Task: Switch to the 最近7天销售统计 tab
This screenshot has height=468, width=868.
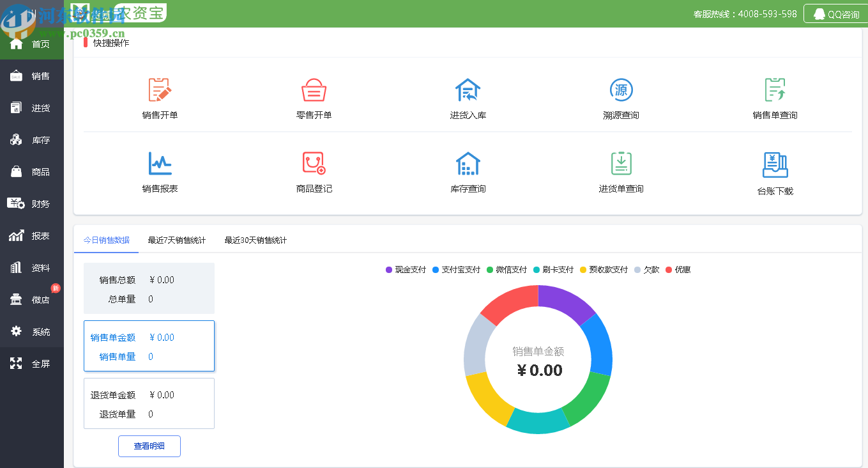Action: point(177,240)
